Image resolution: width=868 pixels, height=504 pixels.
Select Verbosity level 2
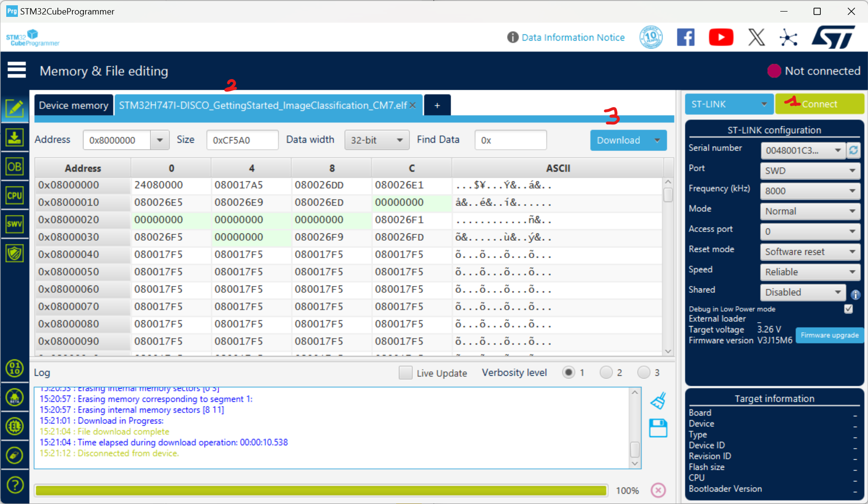[606, 372]
